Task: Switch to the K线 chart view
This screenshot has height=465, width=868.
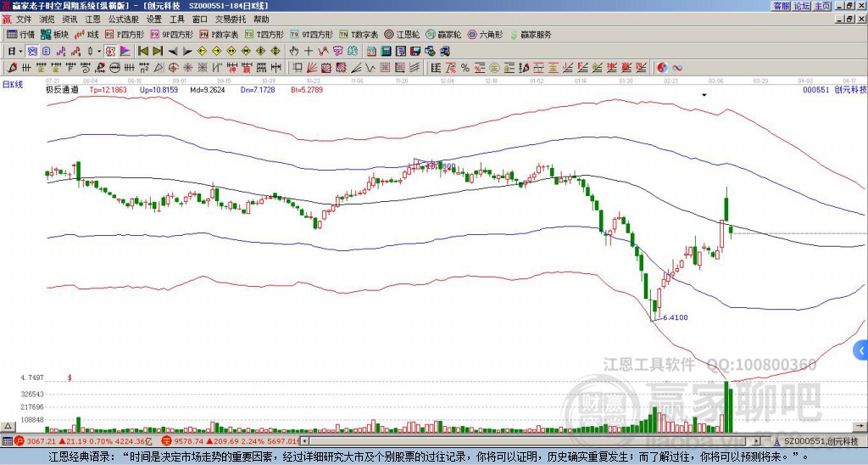Action: 86,34
